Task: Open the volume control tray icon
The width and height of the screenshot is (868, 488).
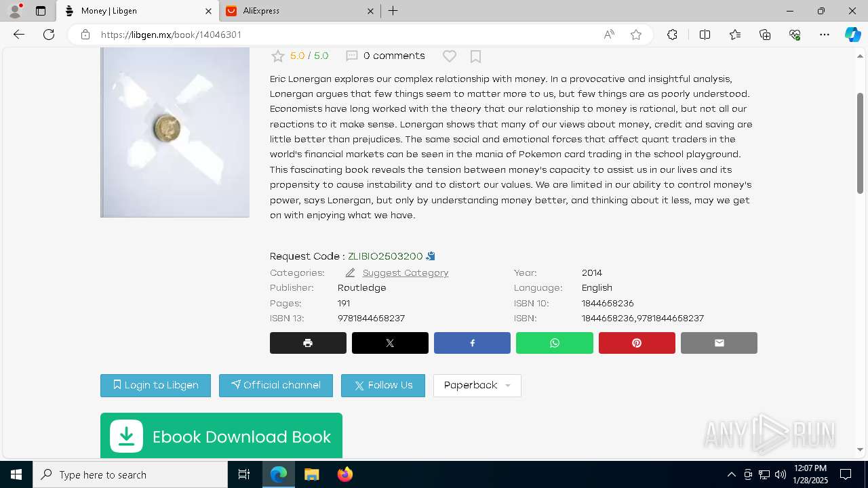Action: [781, 474]
